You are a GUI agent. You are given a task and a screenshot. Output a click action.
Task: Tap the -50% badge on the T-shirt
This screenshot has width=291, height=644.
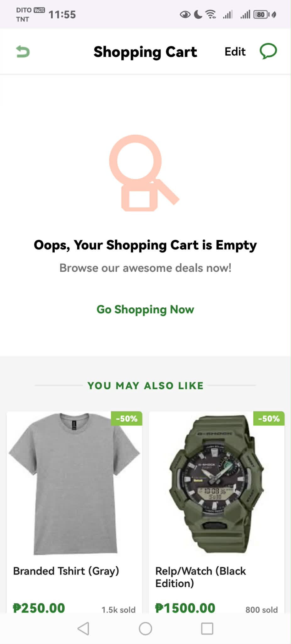[x=127, y=419]
